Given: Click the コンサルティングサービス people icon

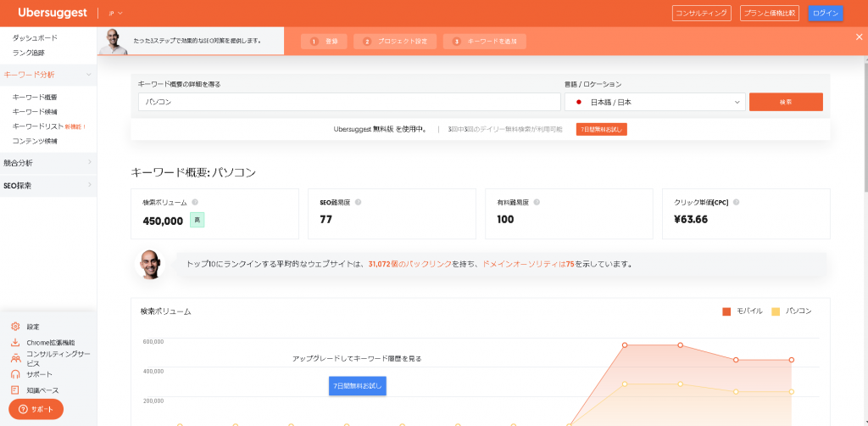Looking at the screenshot, I should (15, 358).
